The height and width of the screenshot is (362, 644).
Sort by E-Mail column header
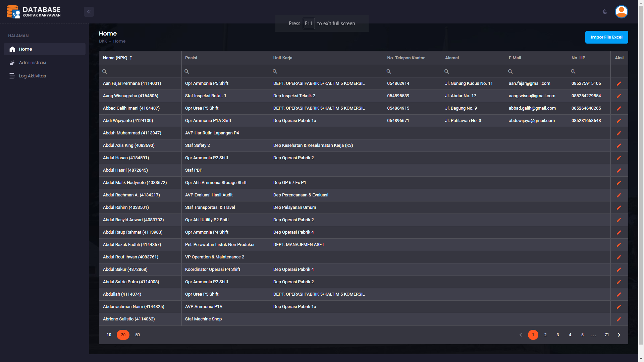point(537,58)
